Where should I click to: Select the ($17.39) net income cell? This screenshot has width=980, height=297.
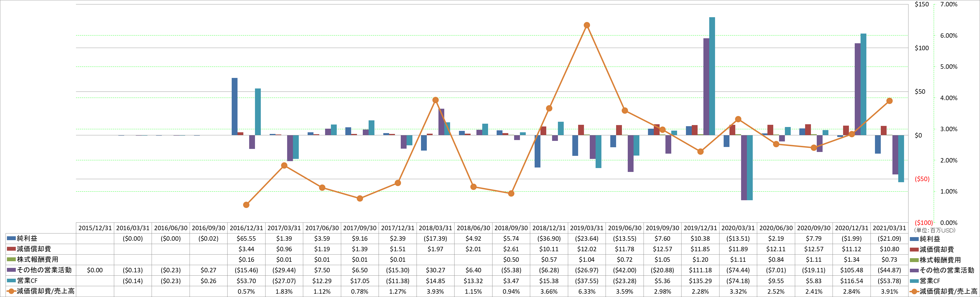point(436,239)
